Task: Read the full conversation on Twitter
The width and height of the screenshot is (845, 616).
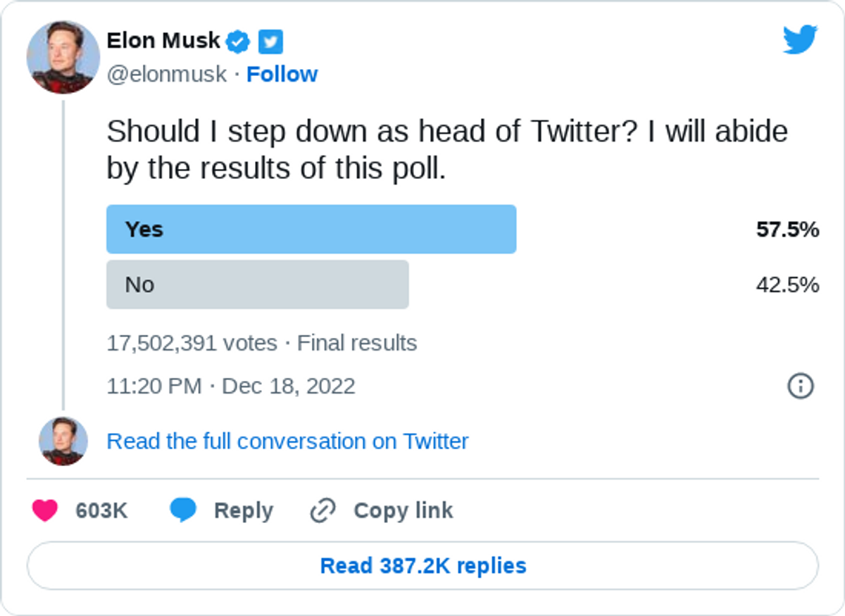Action: click(287, 441)
